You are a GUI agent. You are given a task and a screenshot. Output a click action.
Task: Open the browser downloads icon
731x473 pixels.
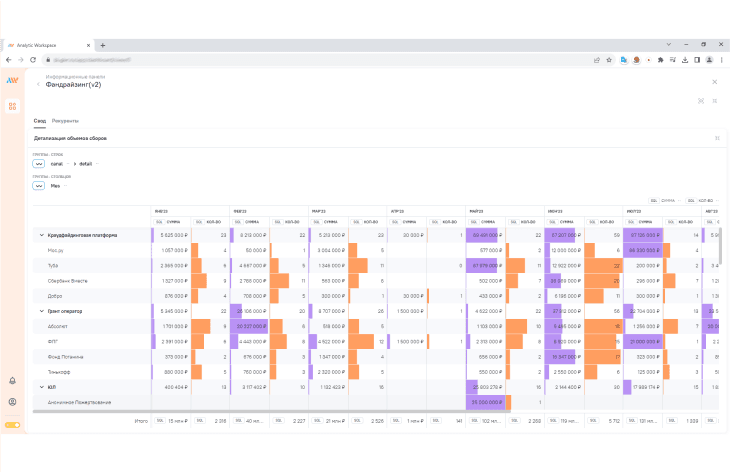(685, 60)
